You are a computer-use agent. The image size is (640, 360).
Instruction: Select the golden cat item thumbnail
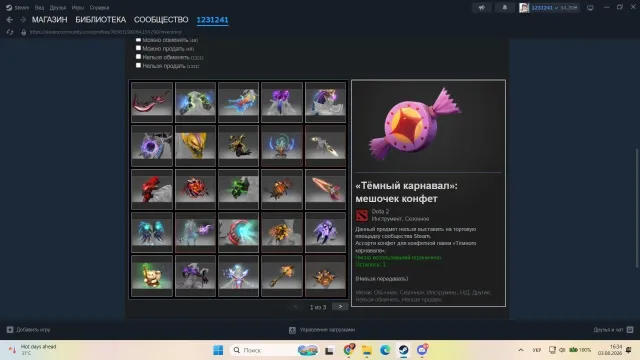coord(152,276)
